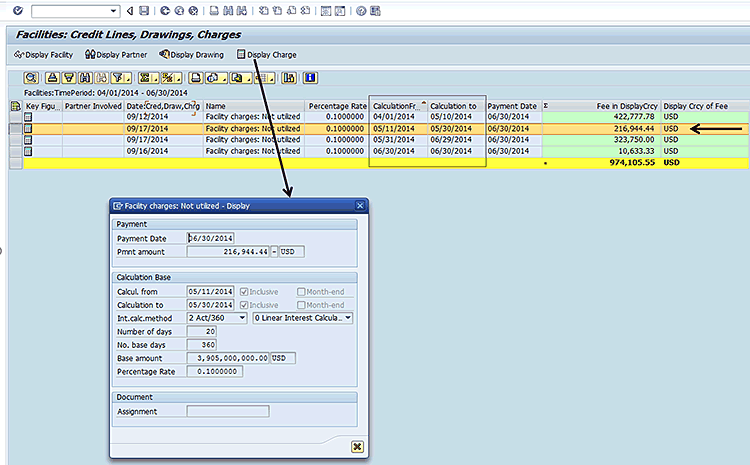Toggle Month-end checkbox for Calcul. from

pos(301,291)
